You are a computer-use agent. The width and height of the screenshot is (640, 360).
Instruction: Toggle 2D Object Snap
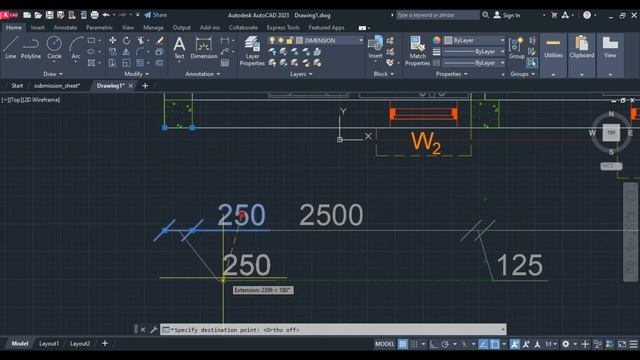tap(495, 344)
